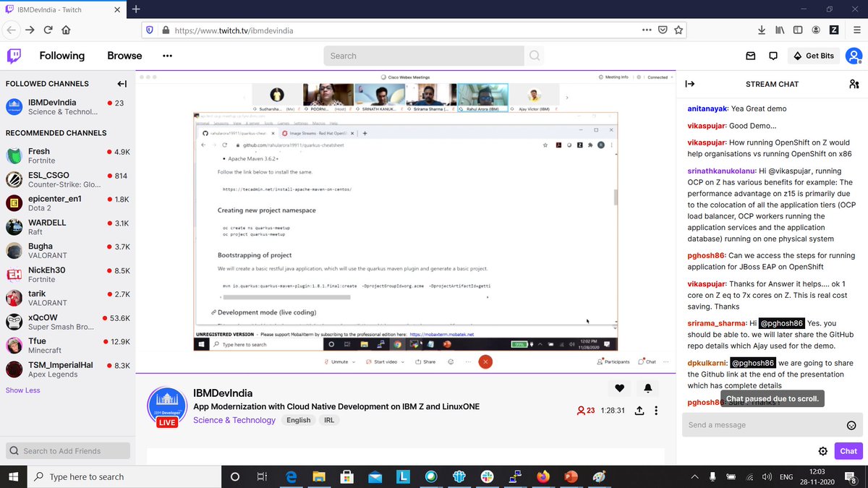The width and height of the screenshot is (868, 488).
Task: Click the IBMDevIndia LIVE avatar
Action: click(167, 406)
